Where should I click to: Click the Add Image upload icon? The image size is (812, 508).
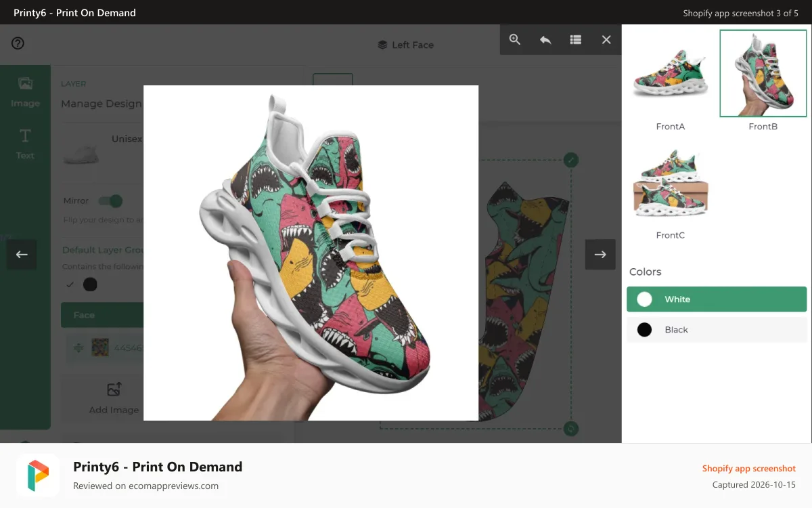point(114,389)
